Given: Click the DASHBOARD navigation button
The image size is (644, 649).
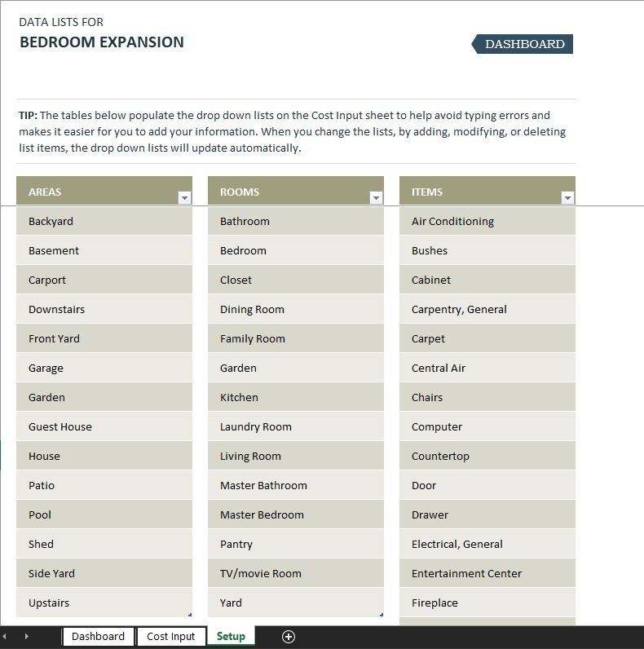Looking at the screenshot, I should (x=523, y=44).
